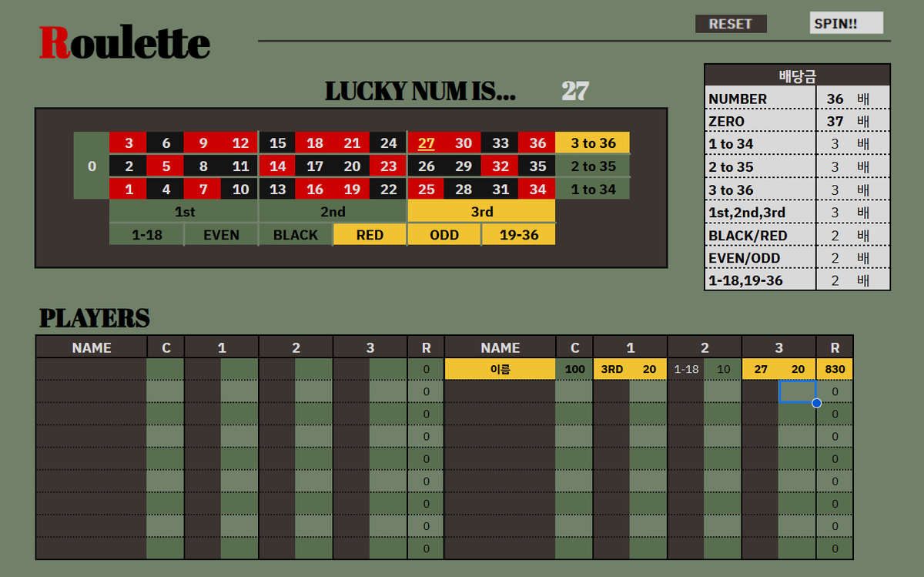Viewport: 924px width, 577px height.
Task: Select number 33 on the board
Action: coord(500,143)
